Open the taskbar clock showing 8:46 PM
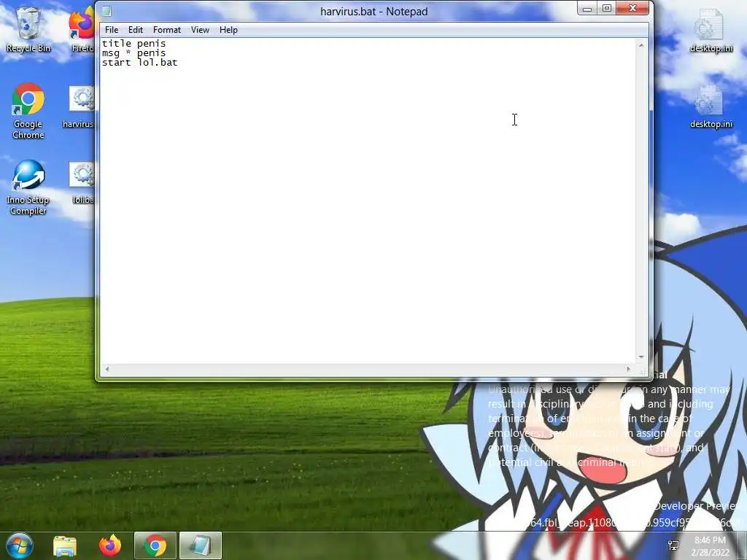The width and height of the screenshot is (747, 560). click(710, 545)
